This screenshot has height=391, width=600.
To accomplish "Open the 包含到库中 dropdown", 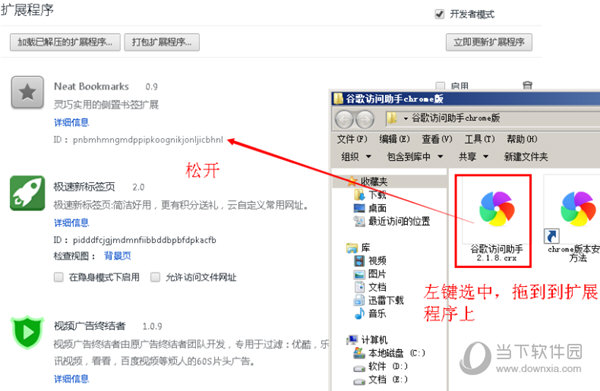I will [x=415, y=156].
